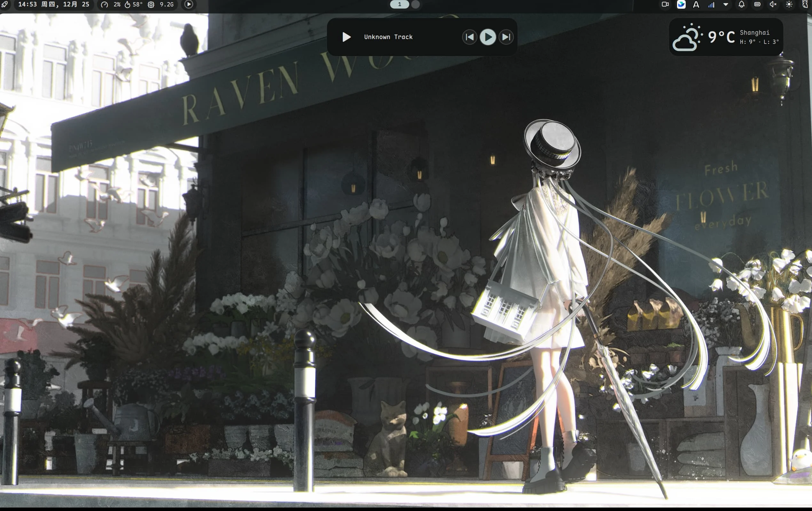
Task: Click the Unknown Track title
Action: click(x=388, y=37)
